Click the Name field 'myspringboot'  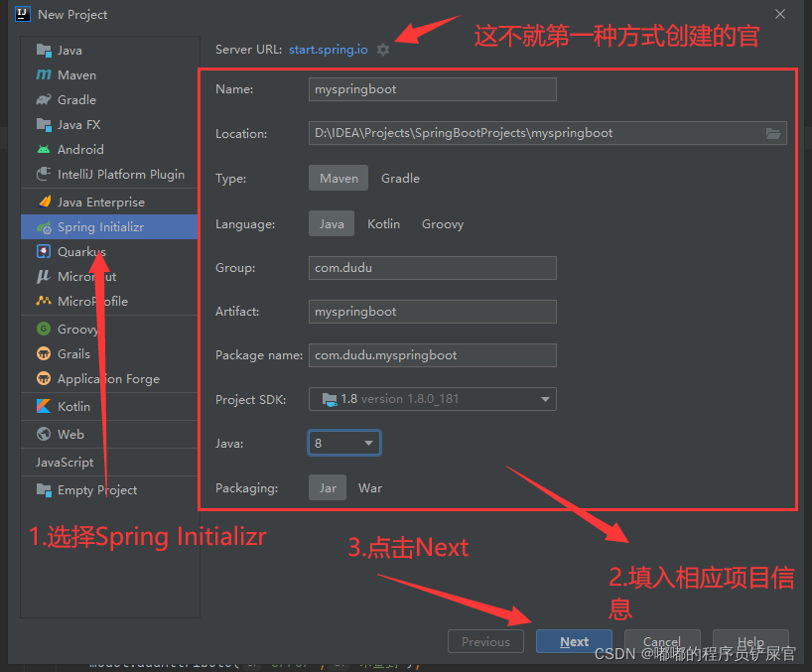(433, 89)
